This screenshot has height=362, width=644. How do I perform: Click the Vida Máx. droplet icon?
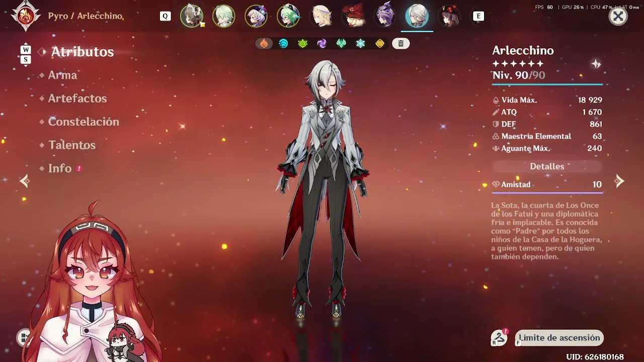496,100
